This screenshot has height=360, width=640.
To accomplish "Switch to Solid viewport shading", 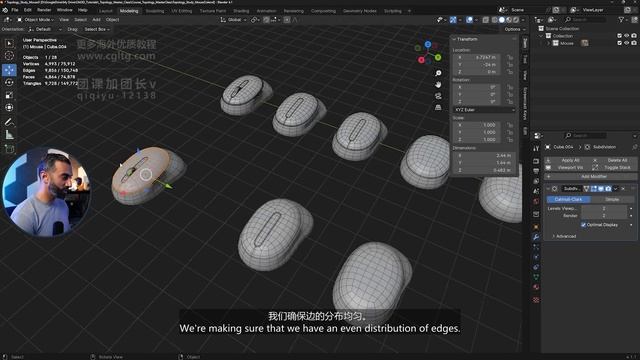I will pyautogui.click(x=502, y=20).
